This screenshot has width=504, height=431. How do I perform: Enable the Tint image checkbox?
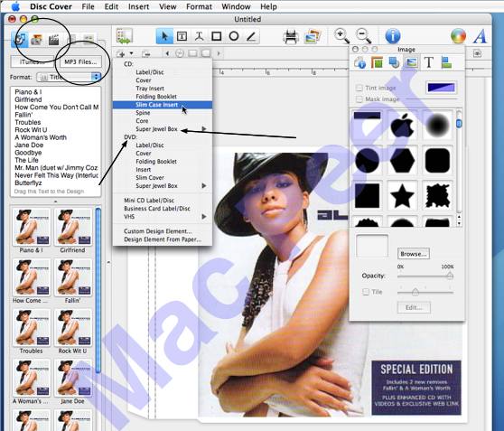[359, 88]
